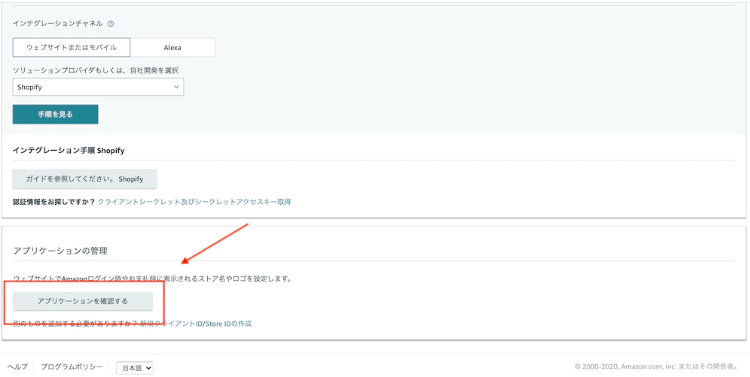This screenshot has height=377, width=750.
Task: Click ソリューションプロバイダもしくは、自社開発を選択 label
Action: pyautogui.click(x=96, y=70)
